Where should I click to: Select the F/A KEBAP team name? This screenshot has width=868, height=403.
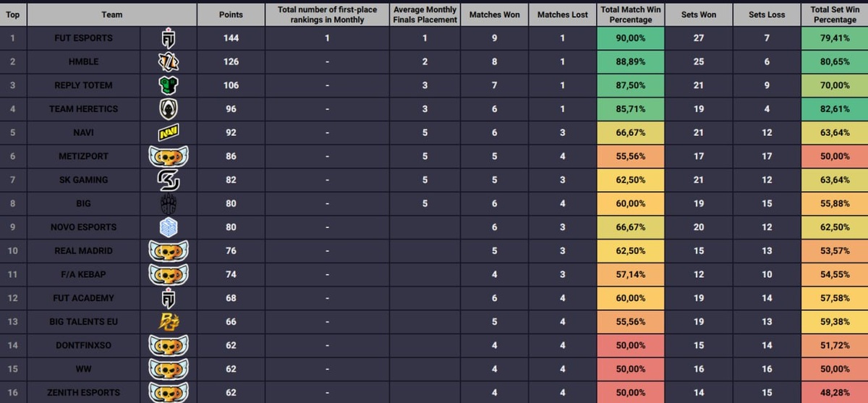83,274
